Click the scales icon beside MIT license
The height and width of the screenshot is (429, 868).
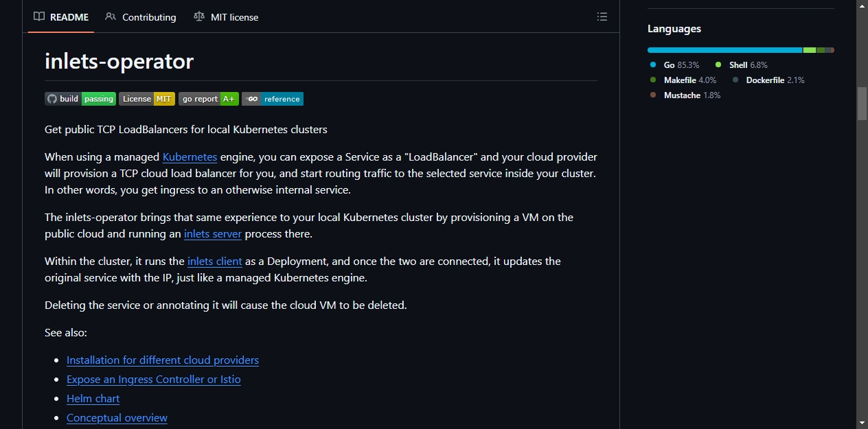click(x=199, y=17)
